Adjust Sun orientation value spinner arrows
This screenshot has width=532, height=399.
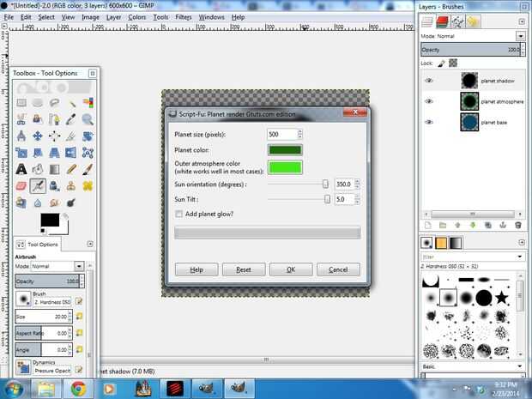[357, 184]
